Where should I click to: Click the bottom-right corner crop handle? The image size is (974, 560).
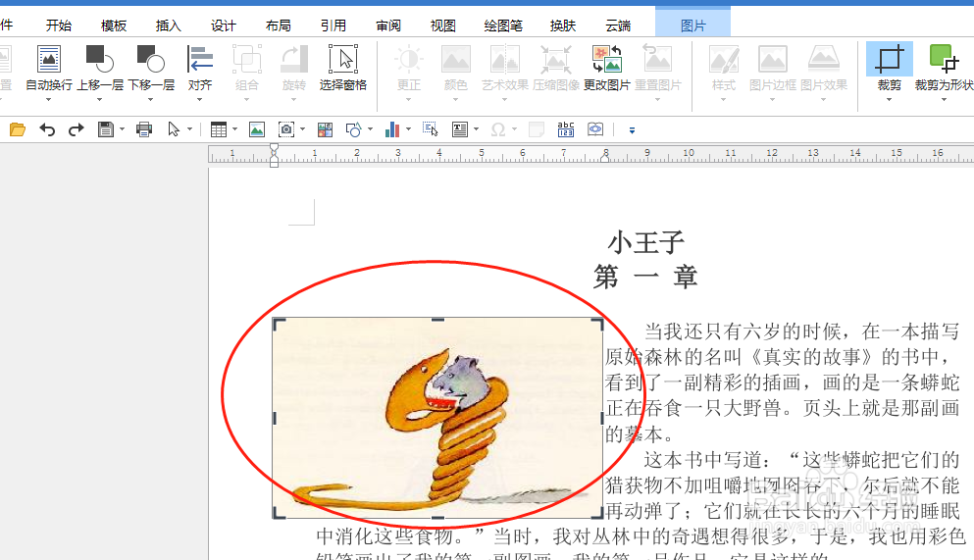598,513
